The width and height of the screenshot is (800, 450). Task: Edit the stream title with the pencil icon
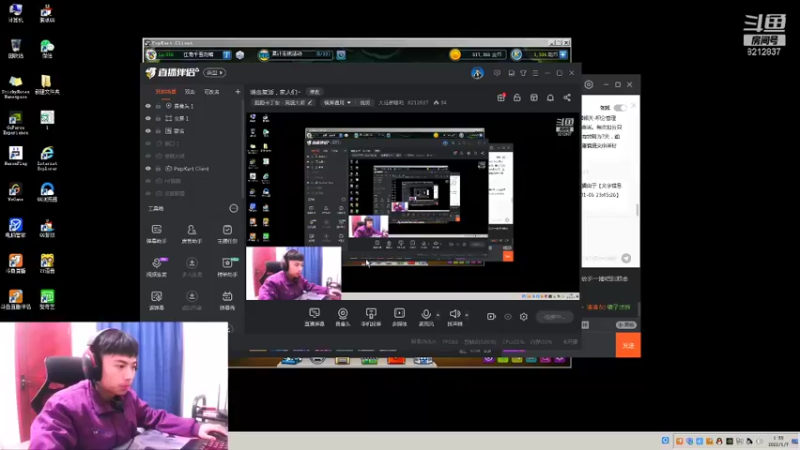click(310, 103)
